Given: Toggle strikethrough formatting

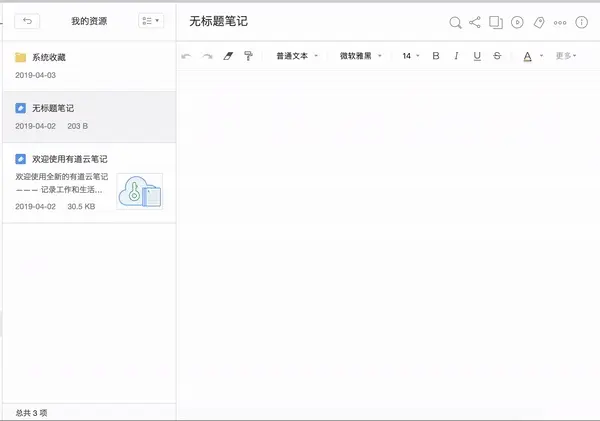Looking at the screenshot, I should coord(497,56).
